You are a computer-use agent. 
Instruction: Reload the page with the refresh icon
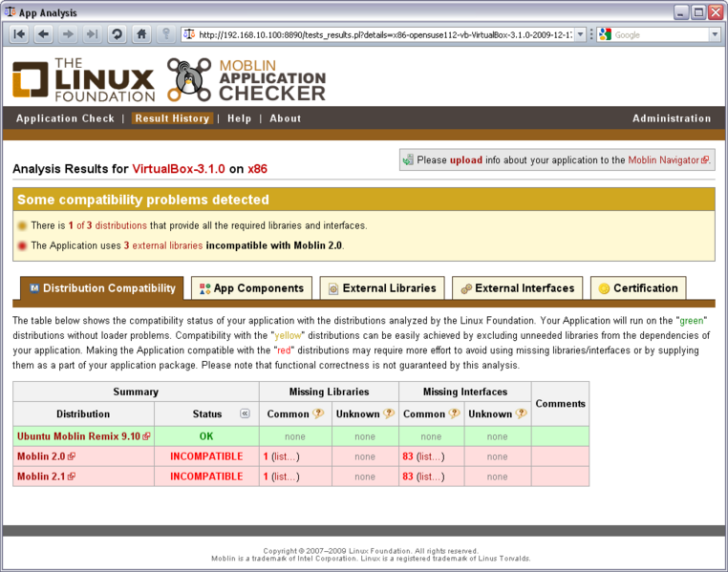(x=117, y=34)
